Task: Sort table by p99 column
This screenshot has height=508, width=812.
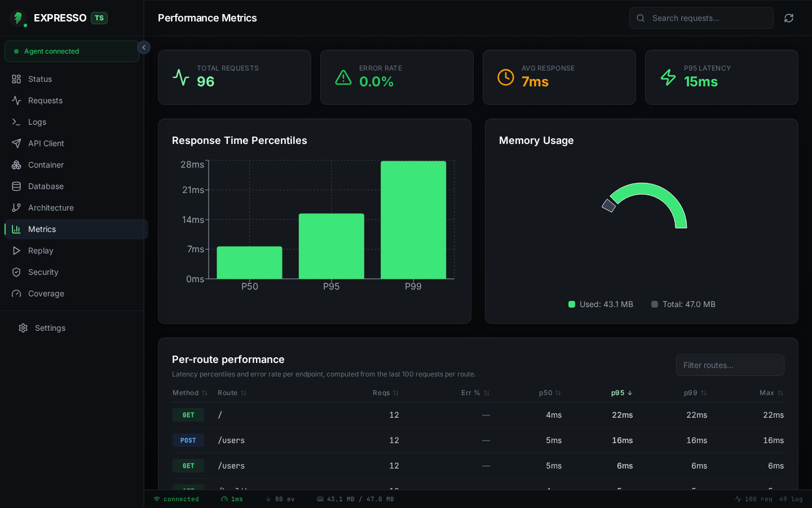Action: (695, 393)
